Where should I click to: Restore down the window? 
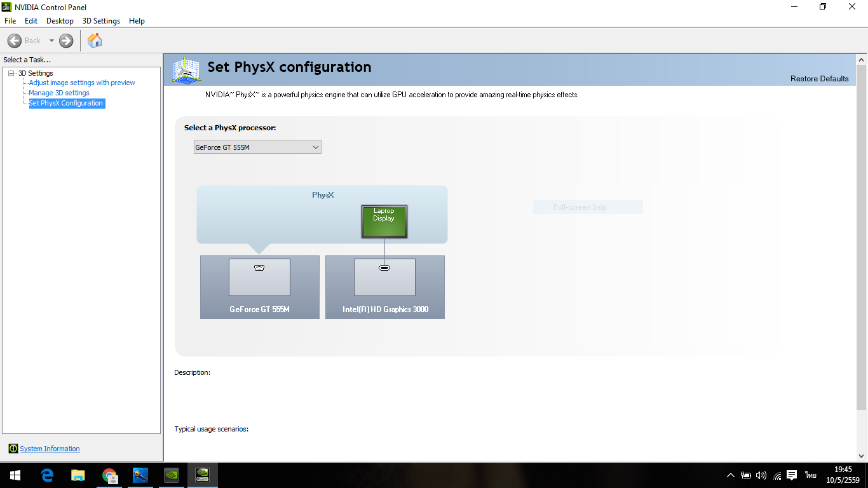(x=823, y=7)
